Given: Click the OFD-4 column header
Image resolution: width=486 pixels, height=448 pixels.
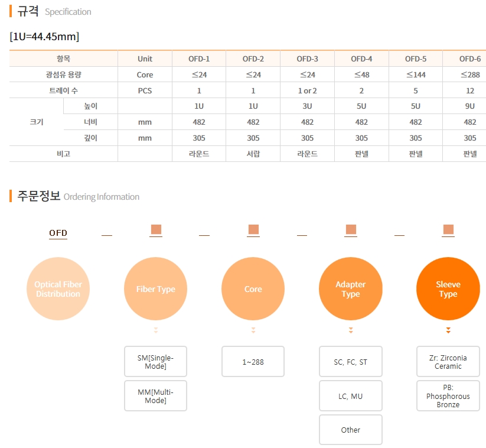Looking at the screenshot, I should click(361, 59).
